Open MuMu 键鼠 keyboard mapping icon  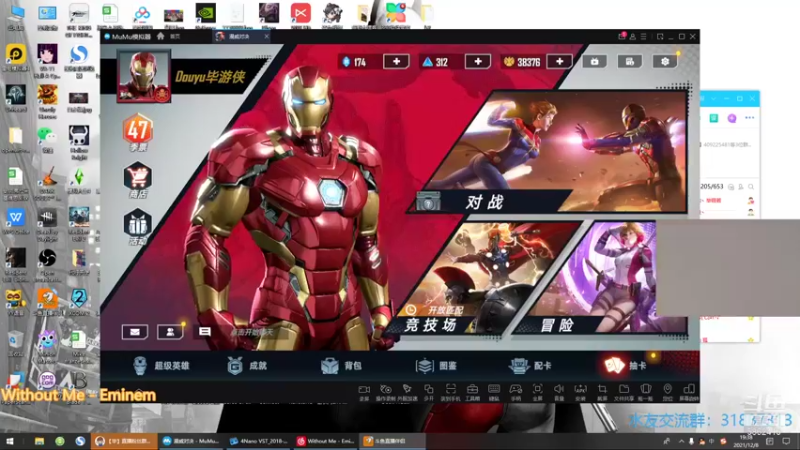494,392
